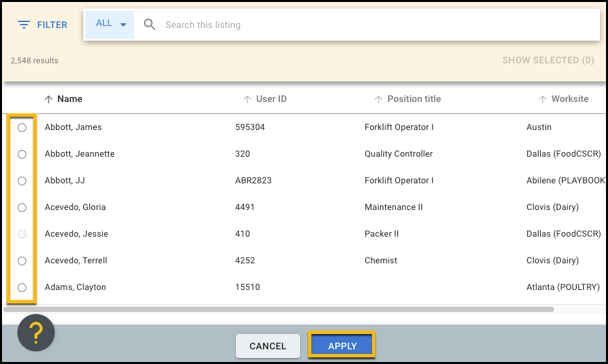Click the horizontal scrollbar below the table
The width and height of the screenshot is (608, 364).
pyautogui.click(x=279, y=309)
